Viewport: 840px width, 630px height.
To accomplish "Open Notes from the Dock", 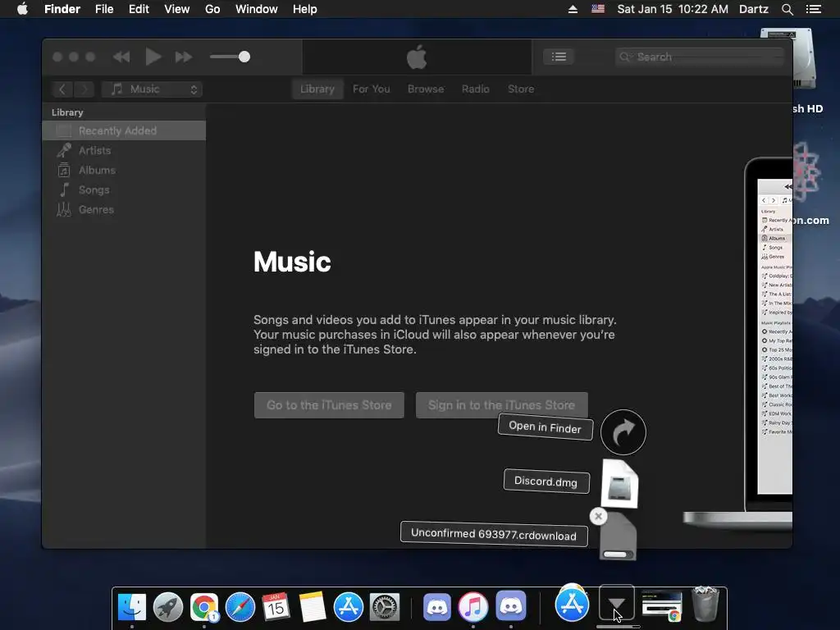I will tap(313, 607).
